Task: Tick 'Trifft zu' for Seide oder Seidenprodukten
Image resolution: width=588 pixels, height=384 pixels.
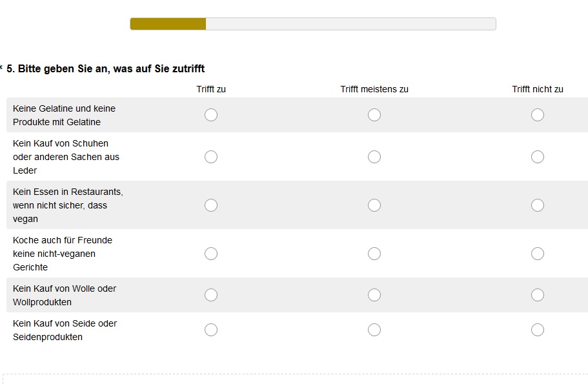Action: coord(211,330)
